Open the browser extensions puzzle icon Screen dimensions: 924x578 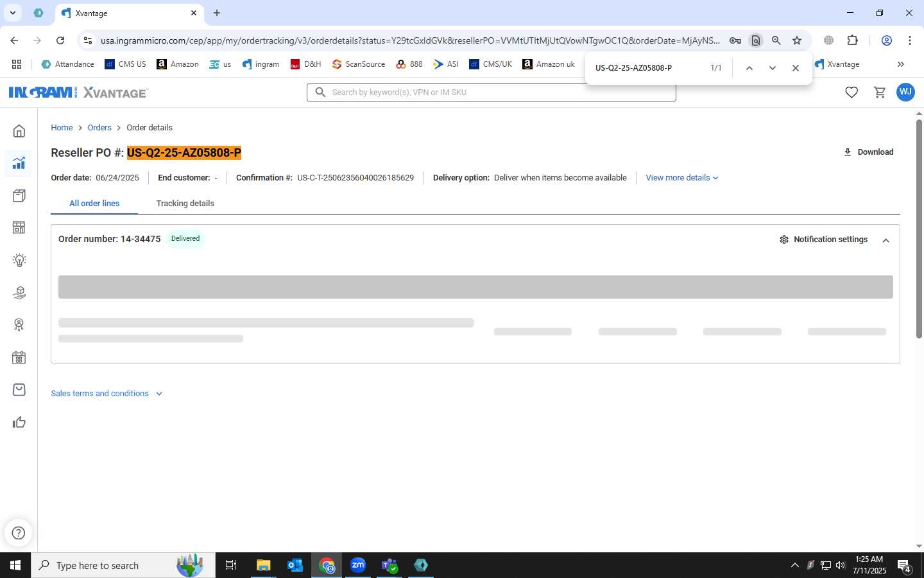coord(852,40)
